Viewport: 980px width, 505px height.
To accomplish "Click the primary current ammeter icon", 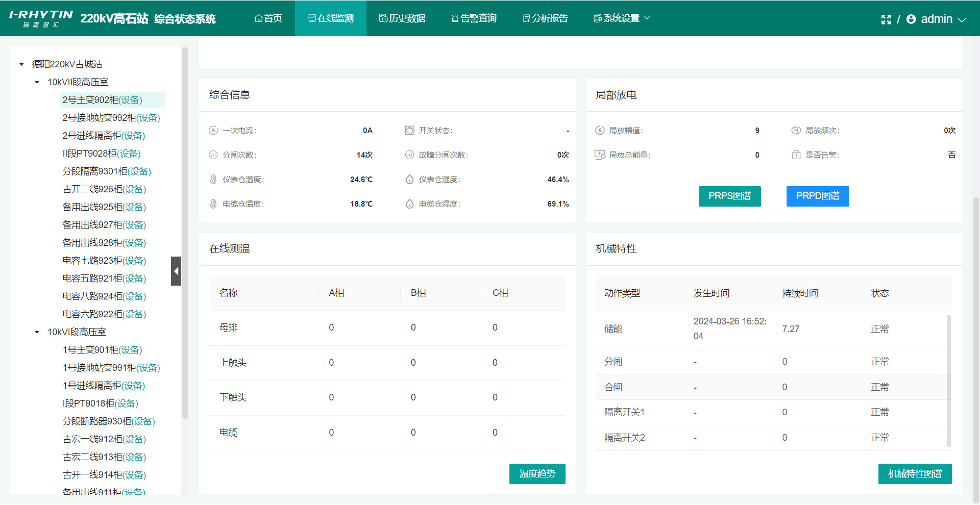I will coord(213,131).
